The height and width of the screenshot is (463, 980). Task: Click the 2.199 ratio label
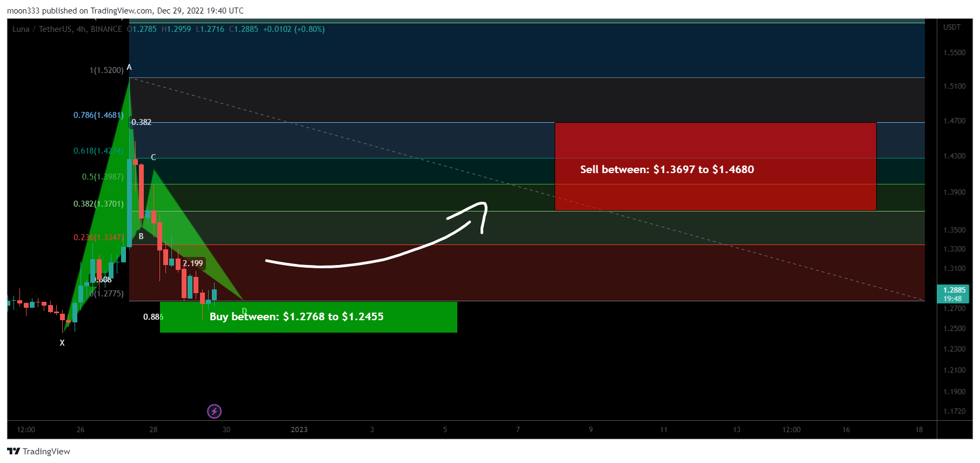click(x=193, y=263)
